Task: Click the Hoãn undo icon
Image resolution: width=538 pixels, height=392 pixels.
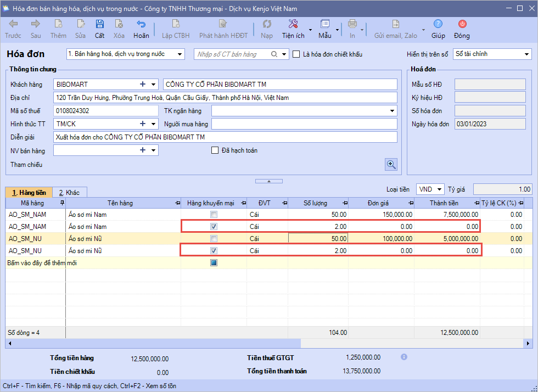Action: click(x=141, y=24)
